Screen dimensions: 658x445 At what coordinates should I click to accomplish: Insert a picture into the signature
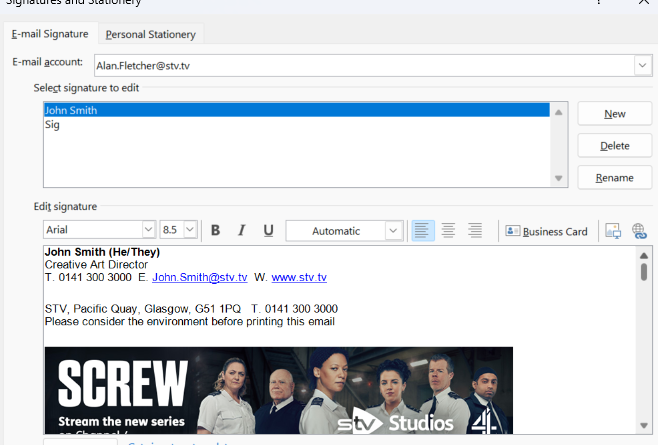click(x=613, y=231)
